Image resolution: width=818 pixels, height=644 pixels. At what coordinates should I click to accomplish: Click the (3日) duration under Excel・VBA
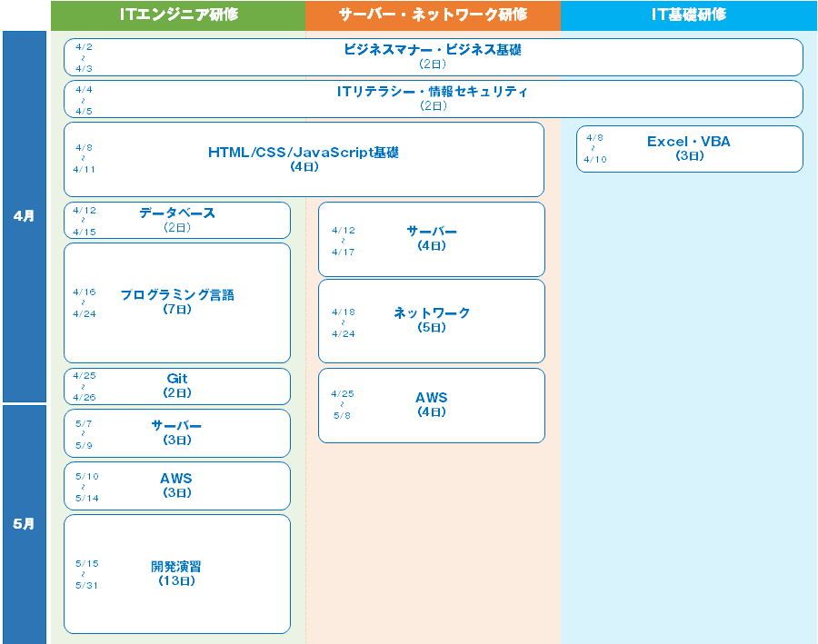[690, 155]
